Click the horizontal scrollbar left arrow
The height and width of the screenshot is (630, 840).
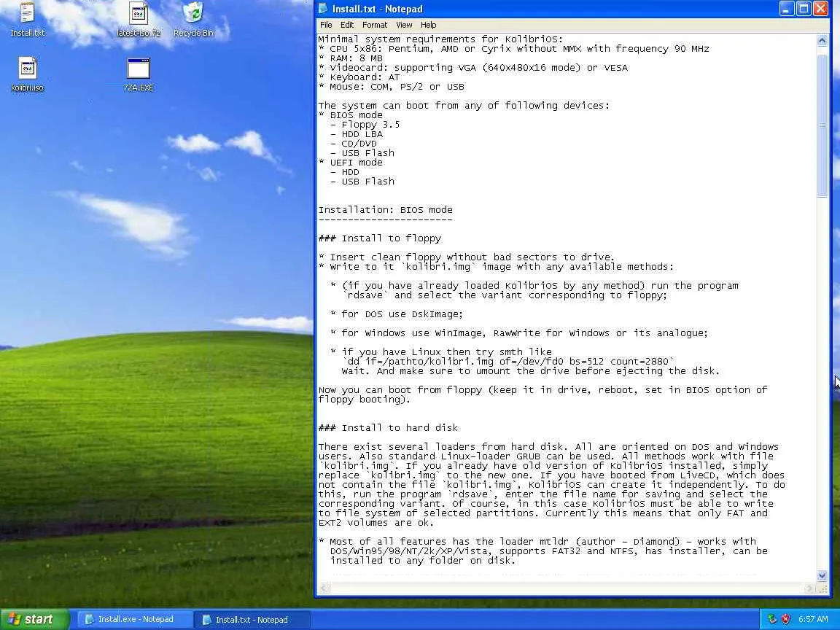point(323,588)
